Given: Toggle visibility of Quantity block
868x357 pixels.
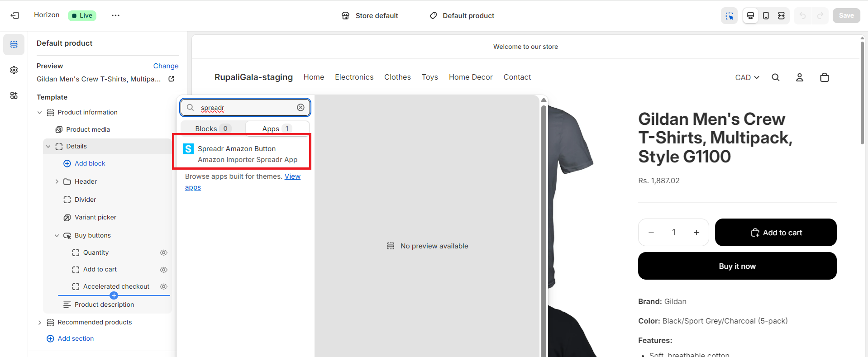Looking at the screenshot, I should 164,252.
